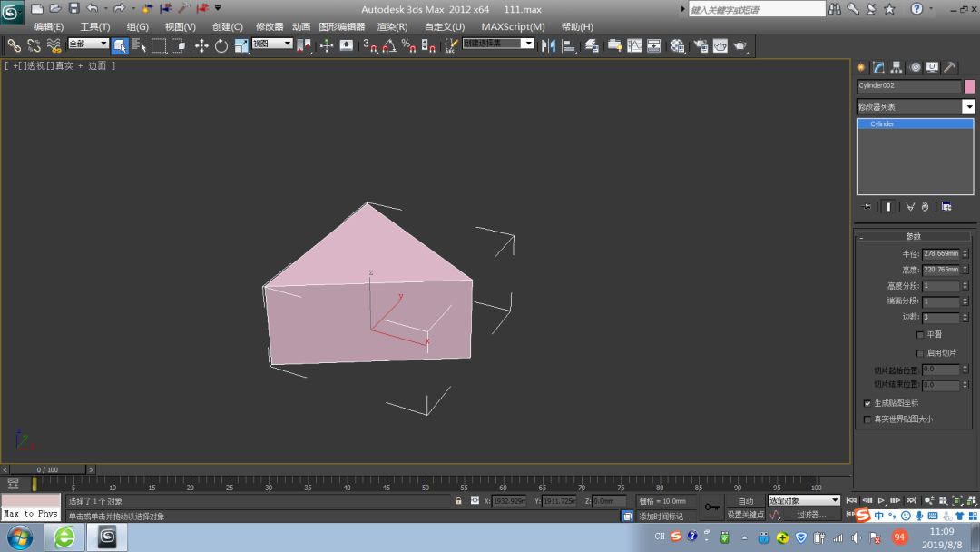The image size is (980, 552).
Task: Open the Curve Editor
Action: click(x=634, y=45)
